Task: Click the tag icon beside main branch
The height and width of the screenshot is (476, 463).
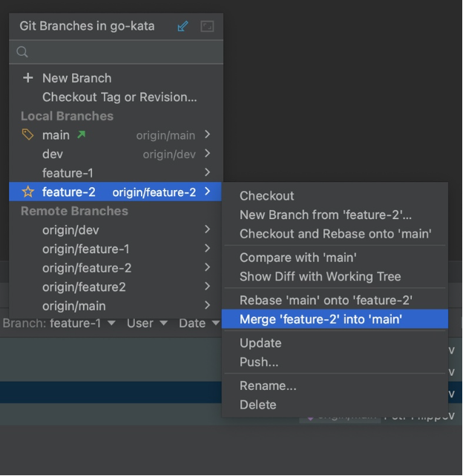Action: (x=28, y=135)
